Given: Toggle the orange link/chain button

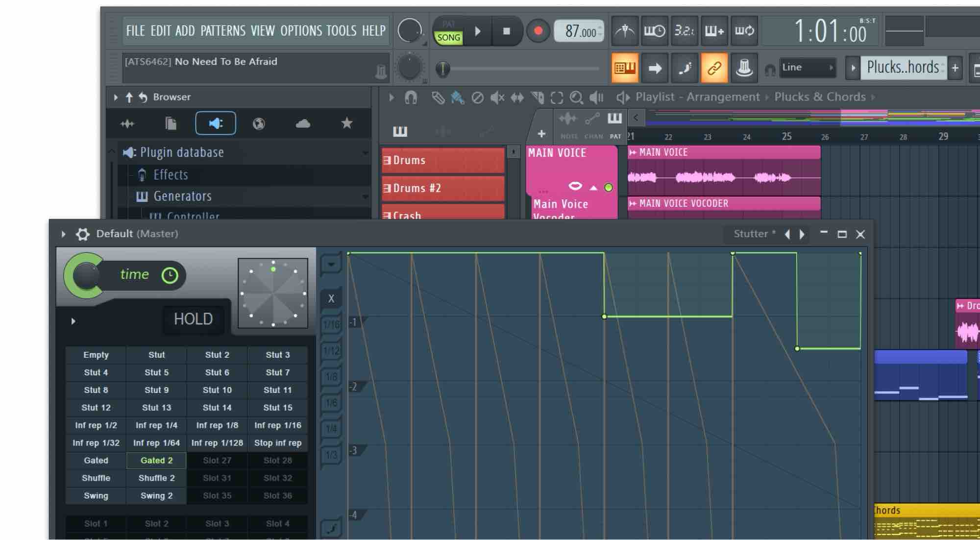Looking at the screenshot, I should click(714, 68).
